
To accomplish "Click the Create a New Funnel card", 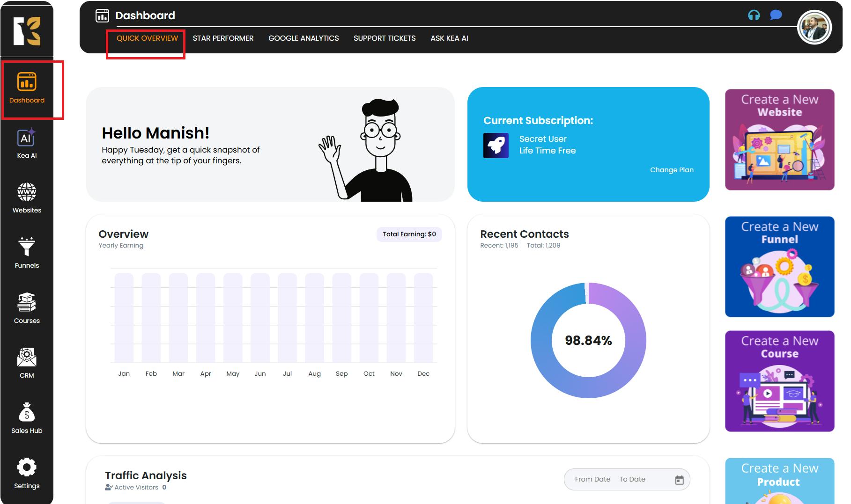I will click(779, 267).
